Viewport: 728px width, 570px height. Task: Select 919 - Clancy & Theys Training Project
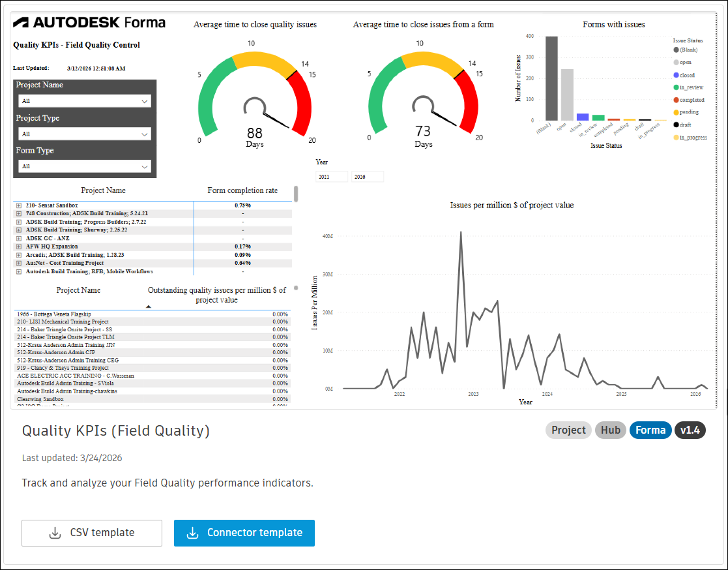pyautogui.click(x=153, y=368)
